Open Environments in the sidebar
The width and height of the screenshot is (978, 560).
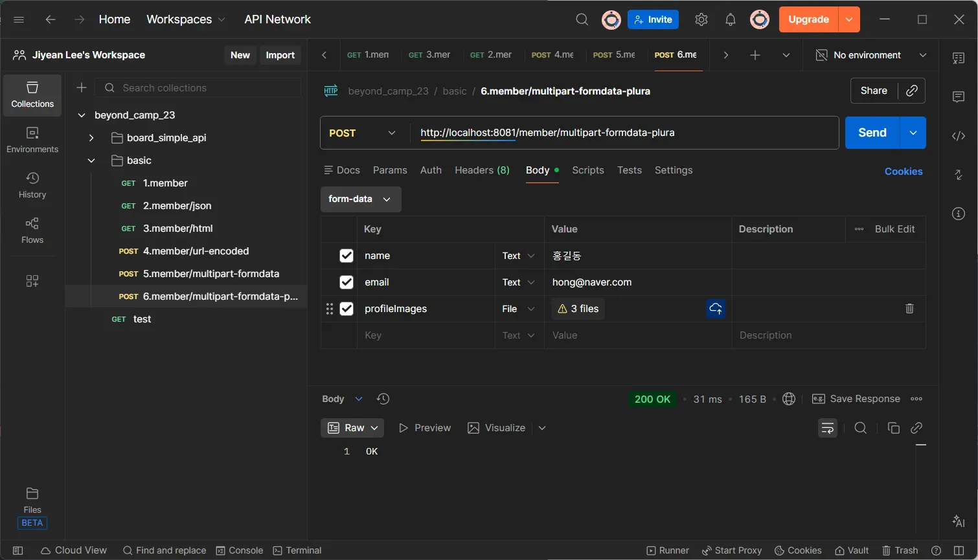[x=32, y=140]
